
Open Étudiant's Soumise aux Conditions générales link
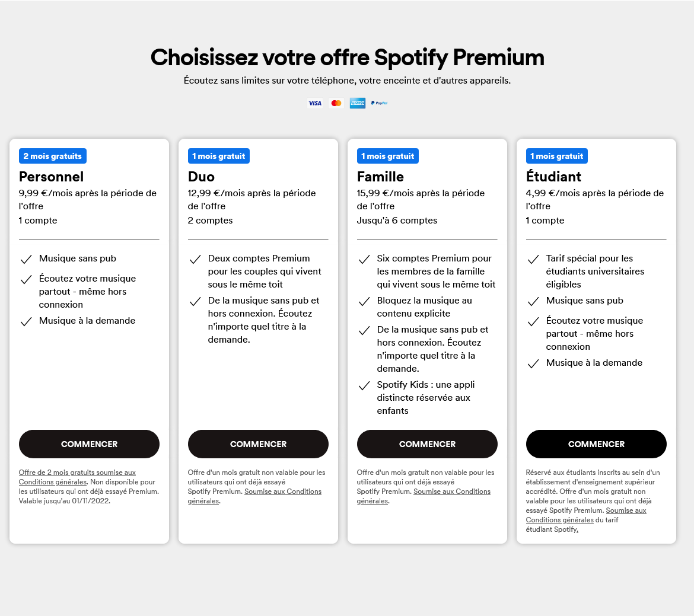point(586,515)
